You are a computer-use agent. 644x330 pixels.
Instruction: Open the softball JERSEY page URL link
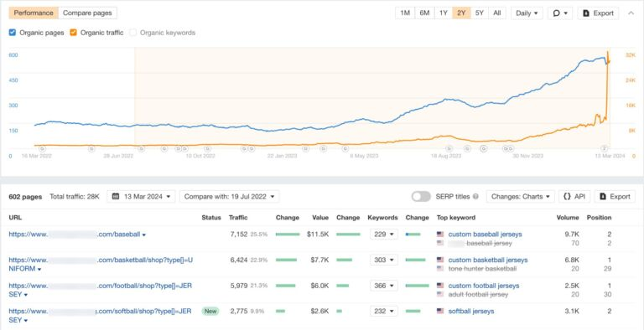(x=101, y=316)
